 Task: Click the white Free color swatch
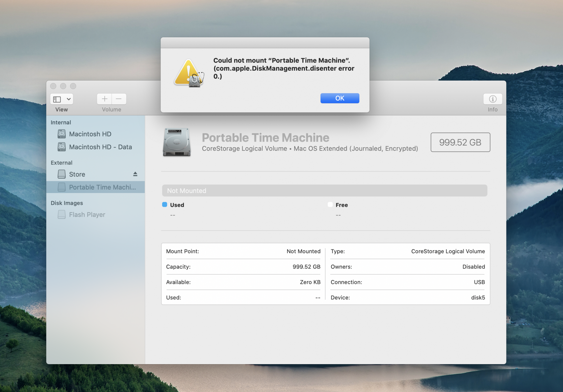click(x=330, y=205)
